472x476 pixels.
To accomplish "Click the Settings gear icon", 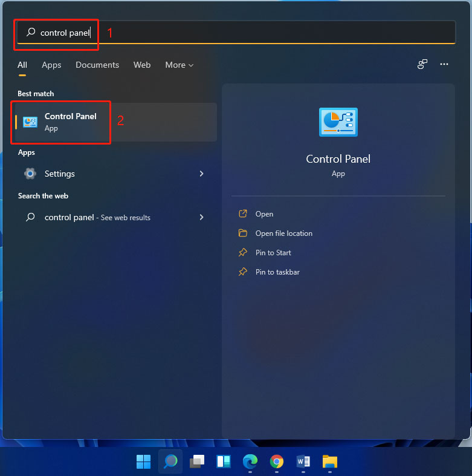I will [30, 174].
